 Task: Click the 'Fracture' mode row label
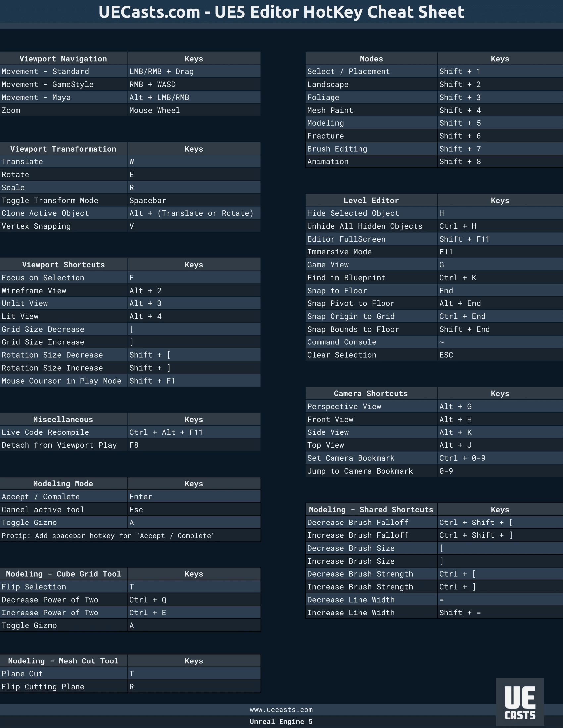371,136
